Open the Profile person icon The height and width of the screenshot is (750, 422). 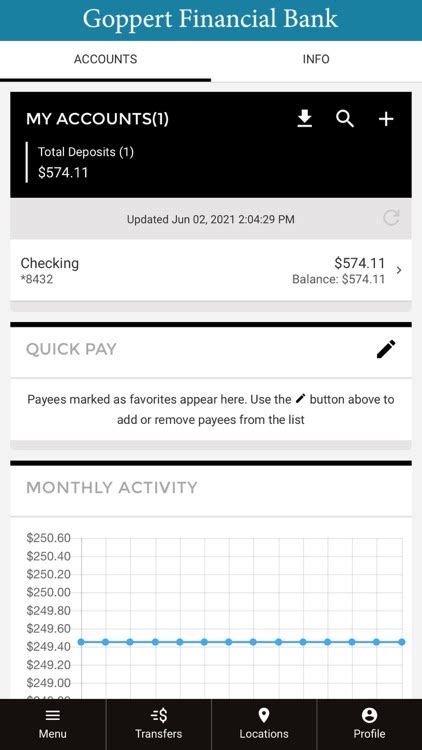[x=369, y=716]
